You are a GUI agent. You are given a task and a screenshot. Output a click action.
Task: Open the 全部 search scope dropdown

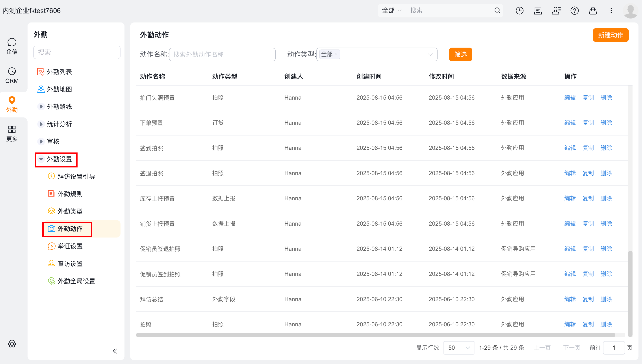[392, 11]
